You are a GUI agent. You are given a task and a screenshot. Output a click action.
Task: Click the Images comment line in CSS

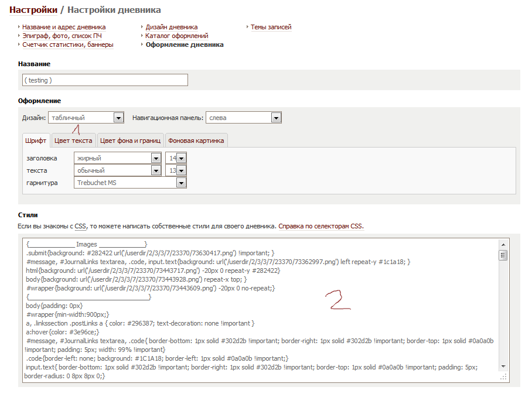87,244
